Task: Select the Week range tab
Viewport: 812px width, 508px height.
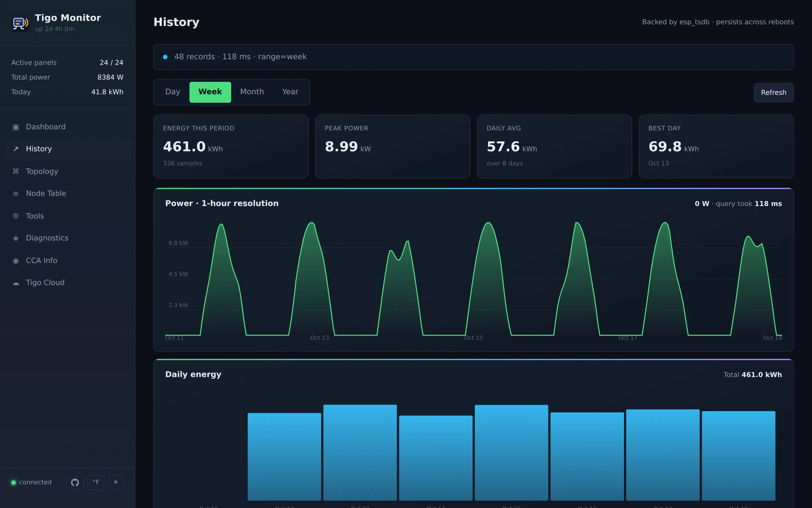Action: 210,92
